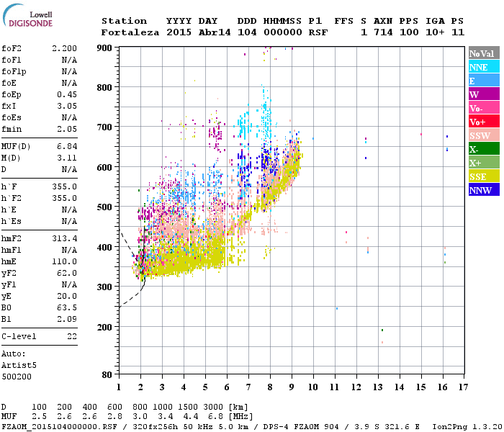Click the Lowell Digisonde logo
The height and width of the screenshot is (432, 504).
(27, 15)
